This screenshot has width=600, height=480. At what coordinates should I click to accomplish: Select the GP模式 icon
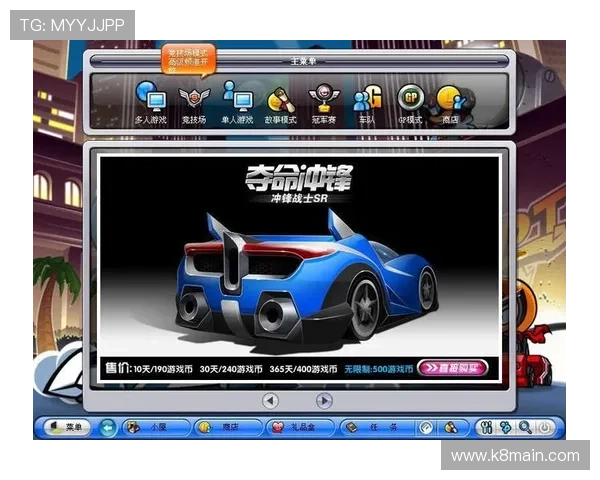[x=409, y=101]
